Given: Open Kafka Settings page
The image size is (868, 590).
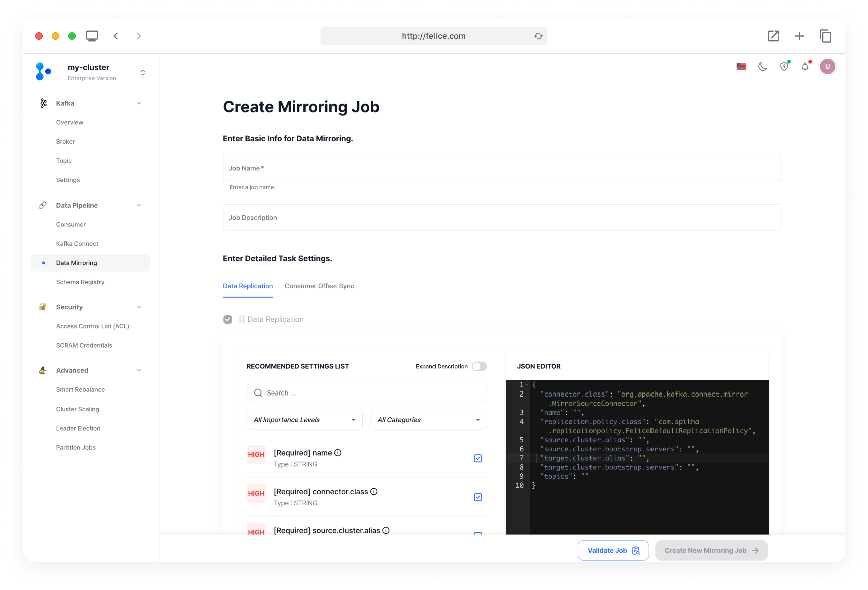Looking at the screenshot, I should tap(68, 180).
